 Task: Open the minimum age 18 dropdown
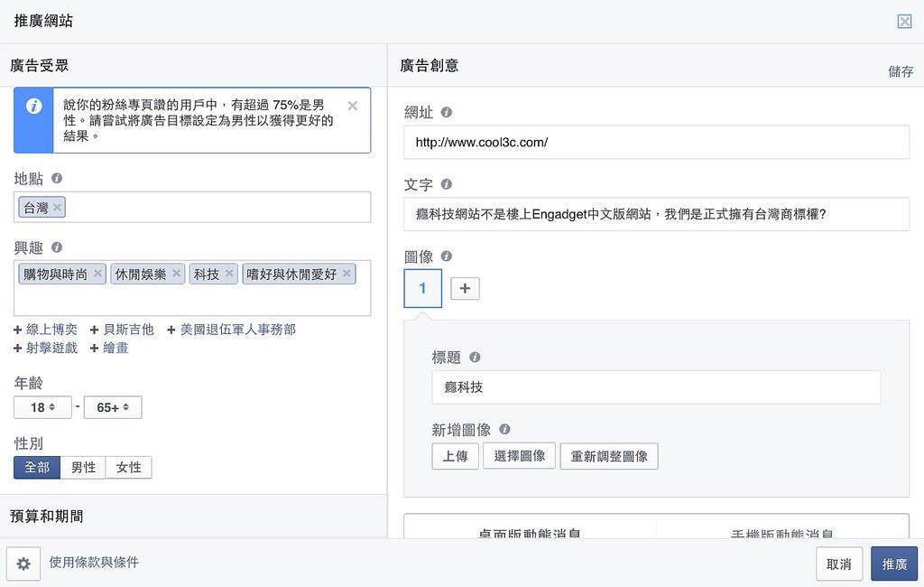(x=42, y=407)
